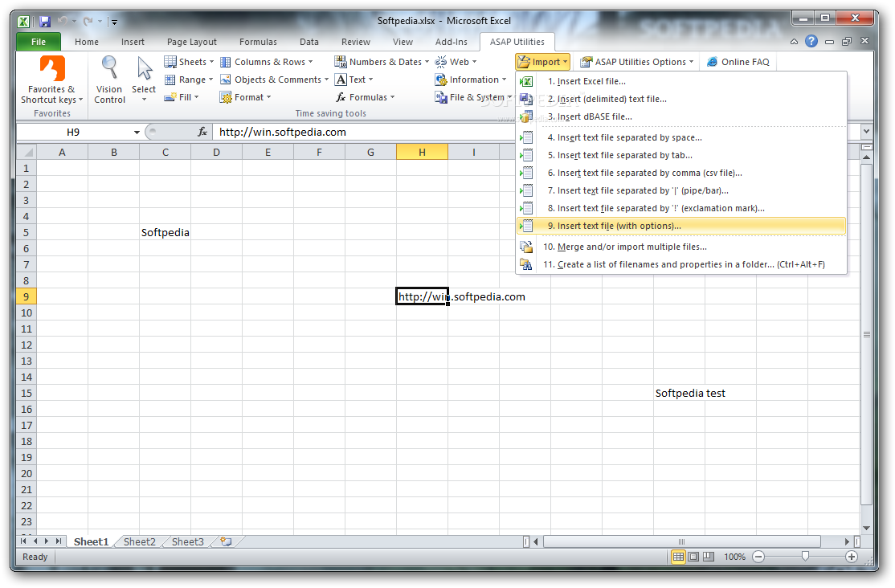The height and width of the screenshot is (588, 895).
Task: Choose Insert text file separated by pipe
Action: point(681,190)
